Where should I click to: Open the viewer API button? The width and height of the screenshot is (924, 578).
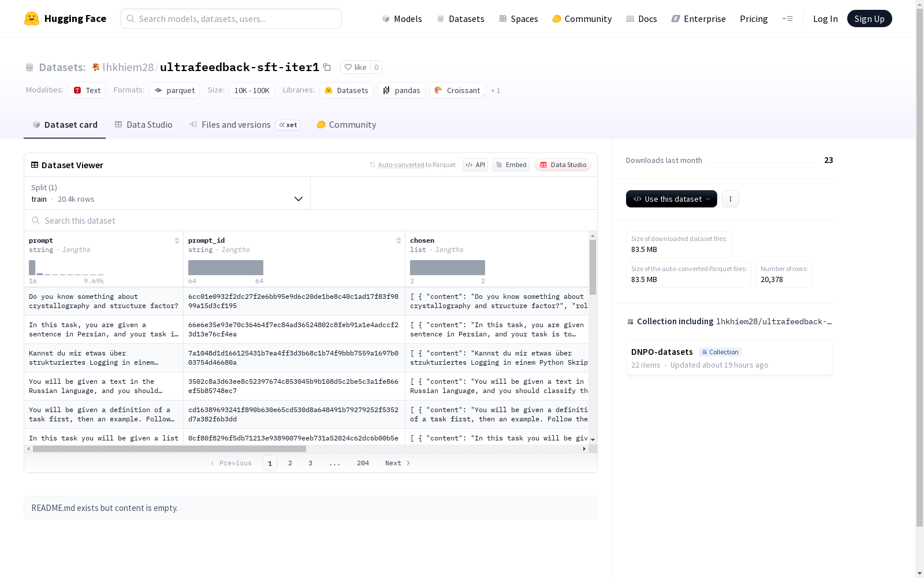[475, 165]
